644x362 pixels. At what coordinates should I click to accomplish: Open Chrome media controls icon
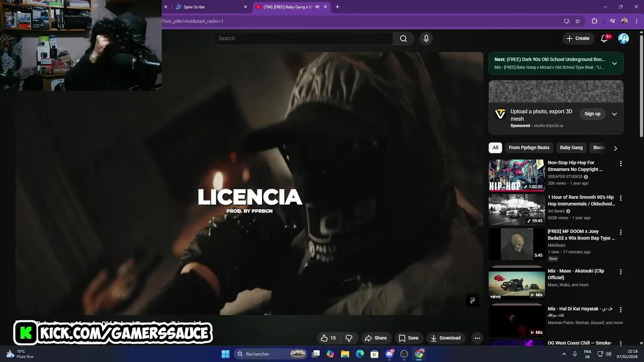point(612,21)
